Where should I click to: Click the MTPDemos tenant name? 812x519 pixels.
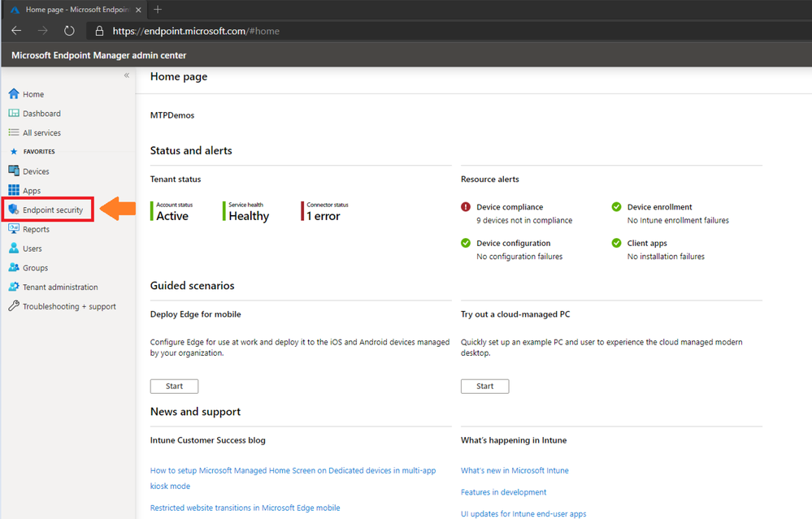[x=172, y=115]
